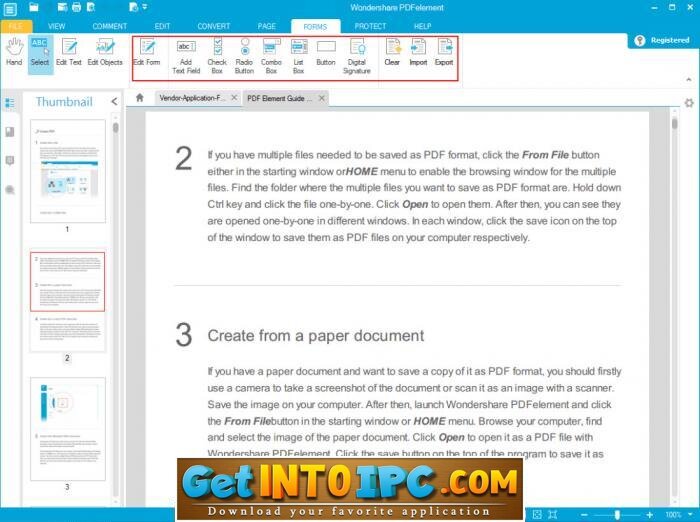Switch to the COMMENT ribbon tab
This screenshot has width=700, height=522.
tap(110, 26)
